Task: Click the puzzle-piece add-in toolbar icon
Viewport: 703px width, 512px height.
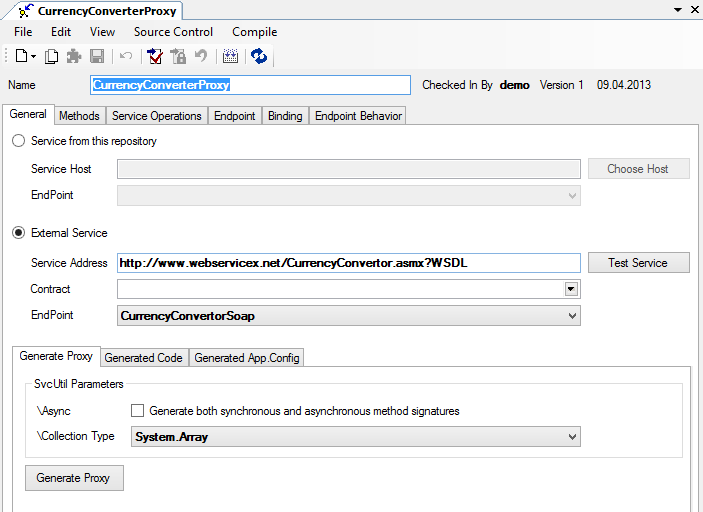Action: 74,57
